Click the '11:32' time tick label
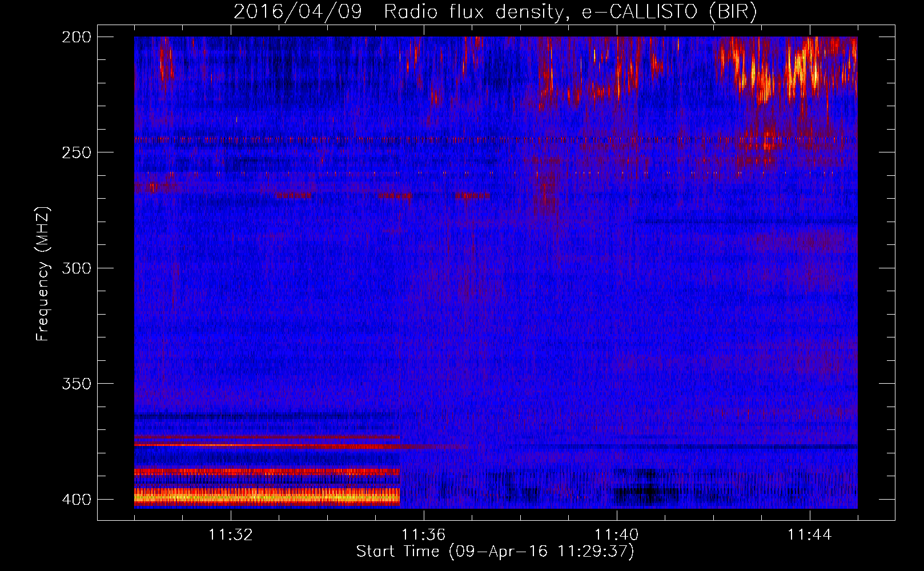Image resolution: width=924 pixels, height=571 pixels. (231, 535)
